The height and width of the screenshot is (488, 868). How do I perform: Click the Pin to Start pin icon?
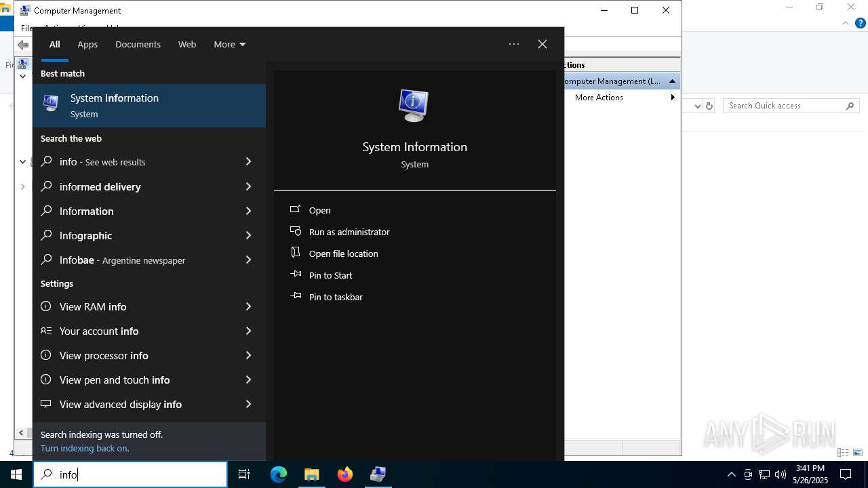point(296,274)
